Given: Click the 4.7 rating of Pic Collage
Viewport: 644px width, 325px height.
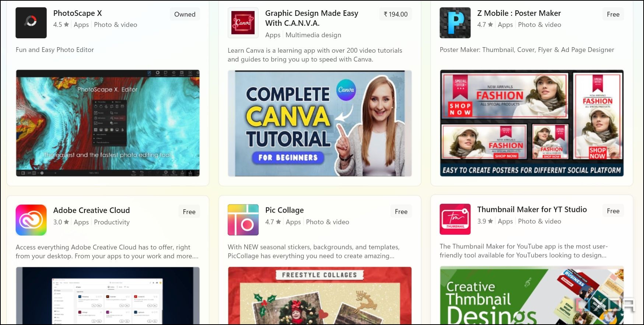Looking at the screenshot, I should coord(273,222).
